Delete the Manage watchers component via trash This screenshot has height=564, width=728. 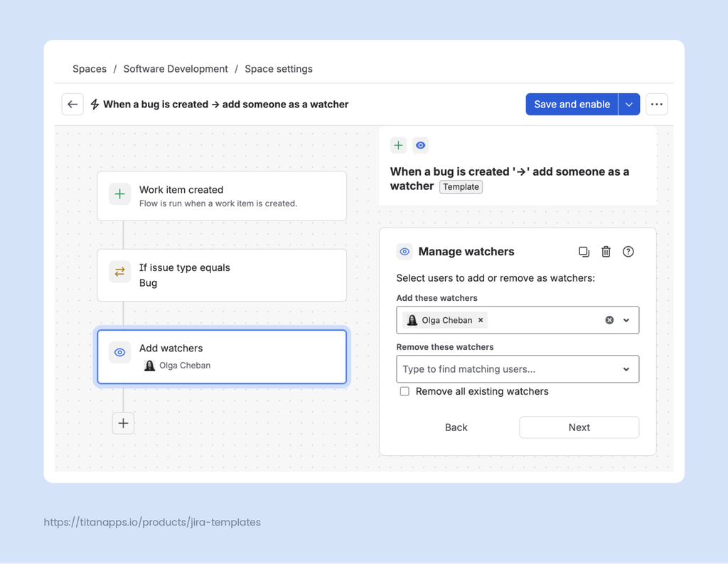pyautogui.click(x=606, y=252)
